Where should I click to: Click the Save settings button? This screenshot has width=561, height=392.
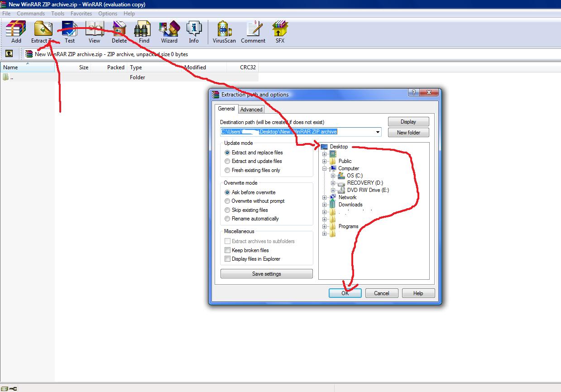tap(267, 274)
